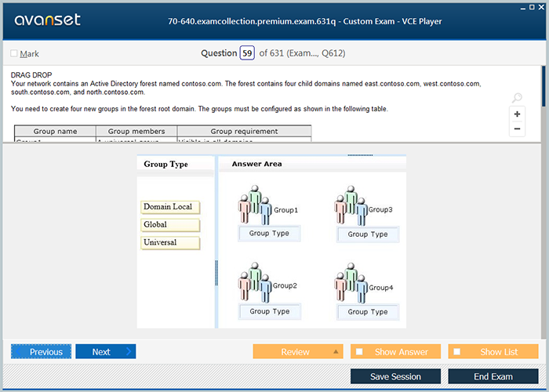Click the Group Type panel heading

tap(165, 164)
